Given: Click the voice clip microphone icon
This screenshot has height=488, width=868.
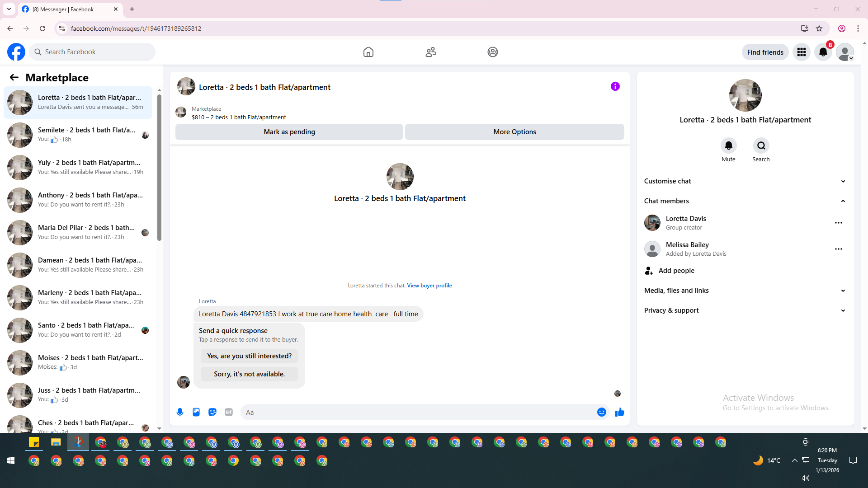Looking at the screenshot, I should tap(180, 412).
